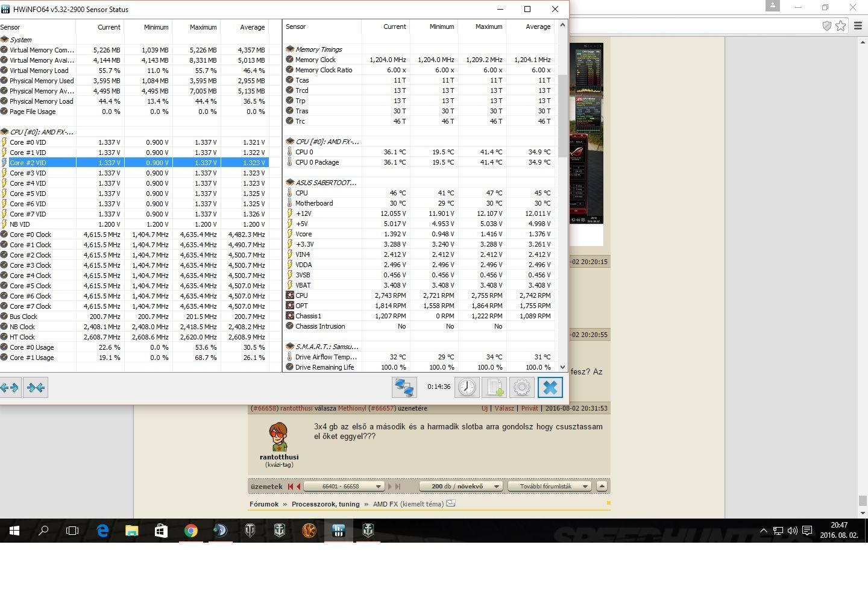This screenshot has width=868, height=609.
Task: Click the Chassis1 fan icon
Action: [x=290, y=316]
